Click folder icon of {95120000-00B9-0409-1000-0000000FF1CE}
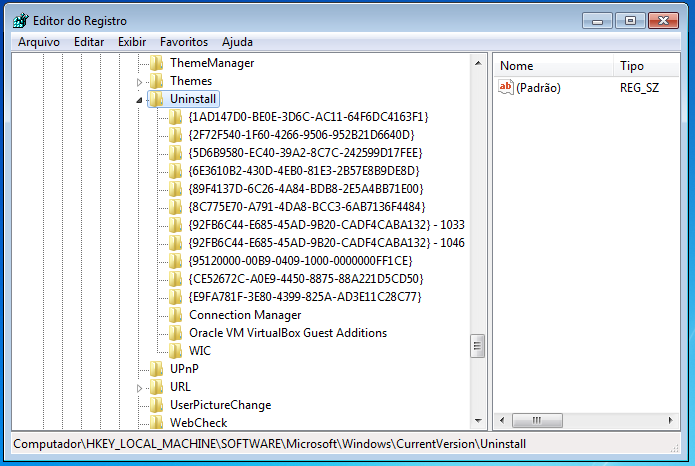695x466 pixels. 176,261
